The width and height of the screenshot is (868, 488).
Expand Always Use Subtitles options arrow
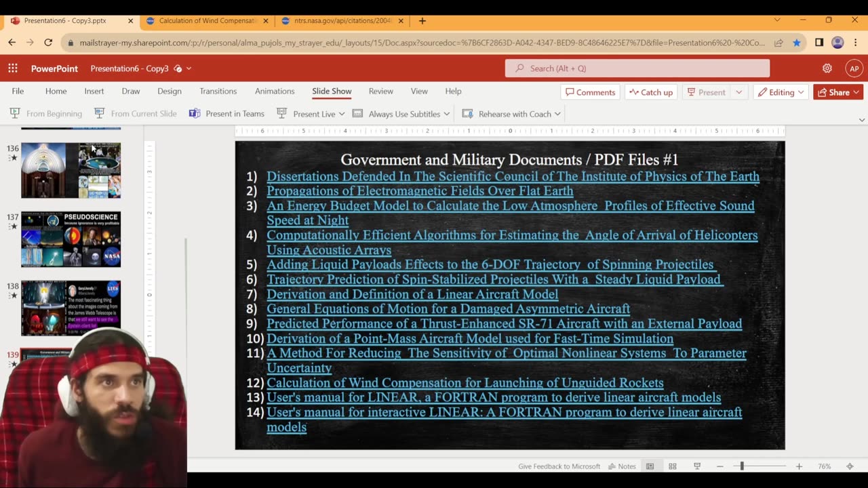click(x=446, y=114)
